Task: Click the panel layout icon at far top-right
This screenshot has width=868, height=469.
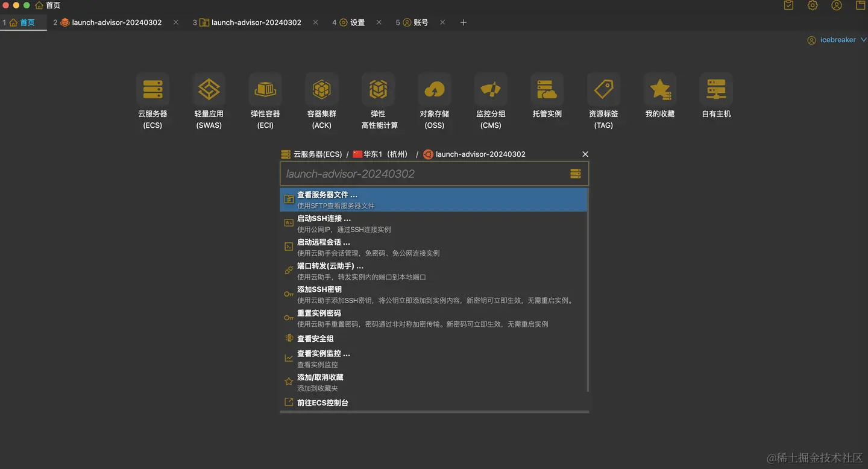Action: pos(861,5)
